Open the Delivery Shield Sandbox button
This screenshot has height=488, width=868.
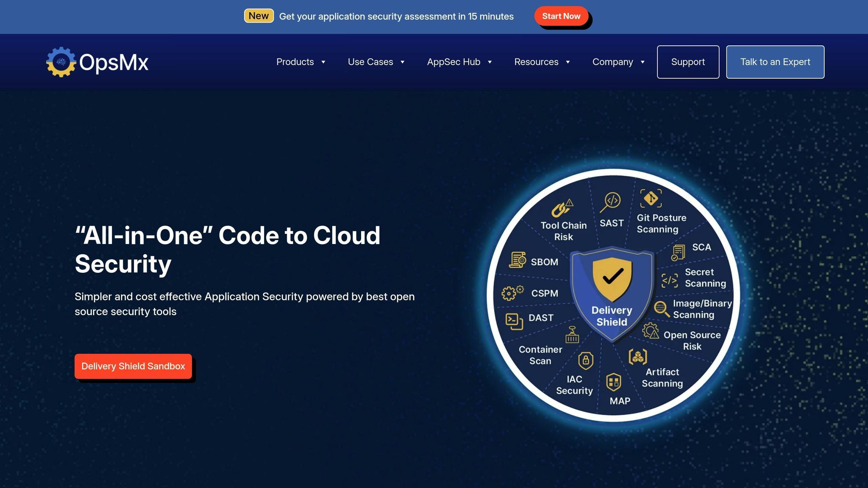coord(133,366)
